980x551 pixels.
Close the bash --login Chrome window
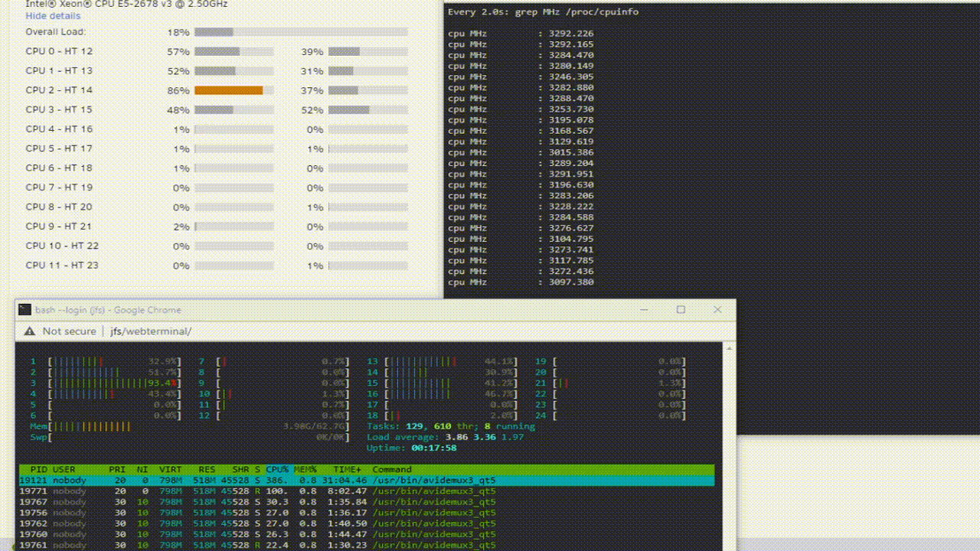point(717,310)
